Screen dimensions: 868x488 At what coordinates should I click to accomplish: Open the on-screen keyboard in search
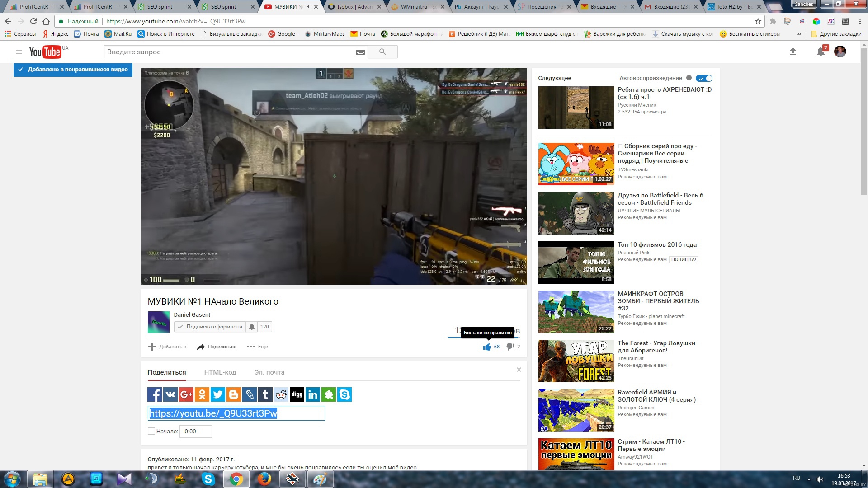360,52
